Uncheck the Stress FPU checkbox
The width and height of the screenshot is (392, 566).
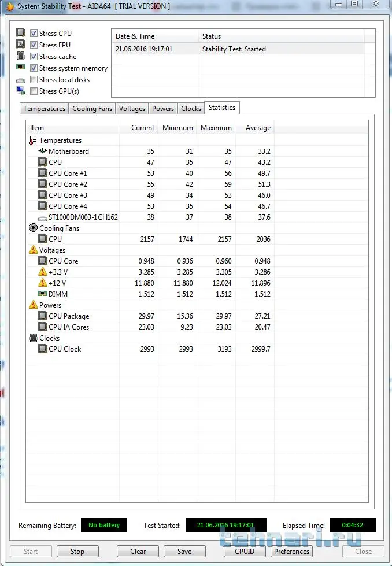point(34,45)
